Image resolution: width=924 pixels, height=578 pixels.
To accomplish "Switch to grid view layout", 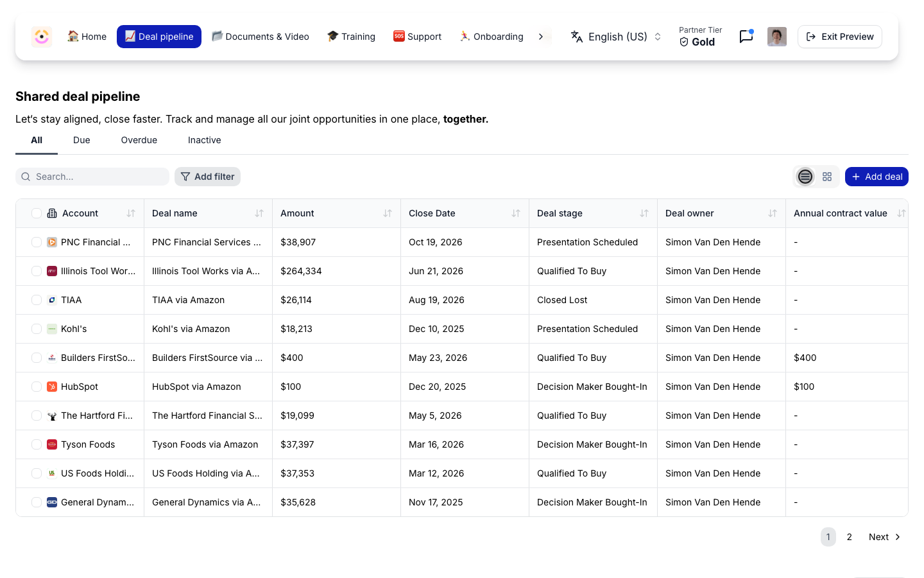I will click(827, 177).
